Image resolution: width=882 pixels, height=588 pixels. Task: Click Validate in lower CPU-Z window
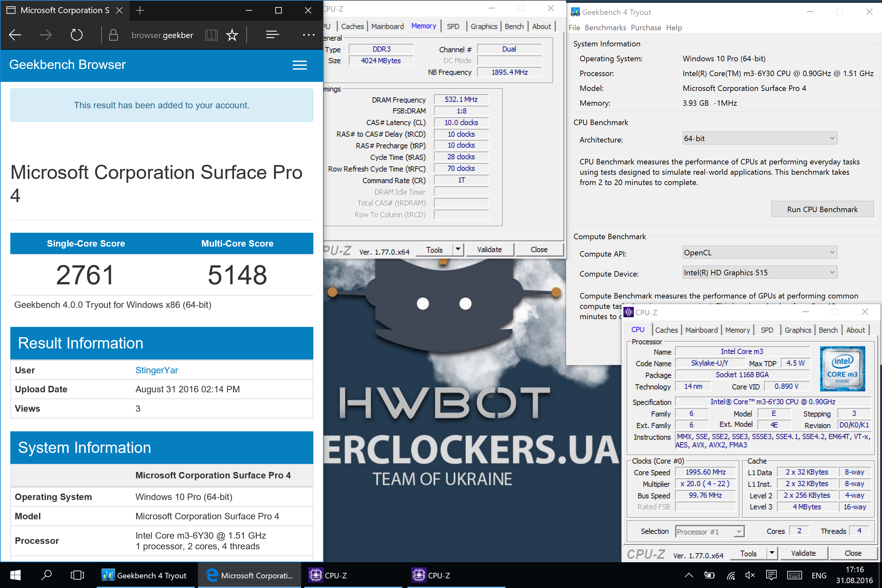(803, 553)
